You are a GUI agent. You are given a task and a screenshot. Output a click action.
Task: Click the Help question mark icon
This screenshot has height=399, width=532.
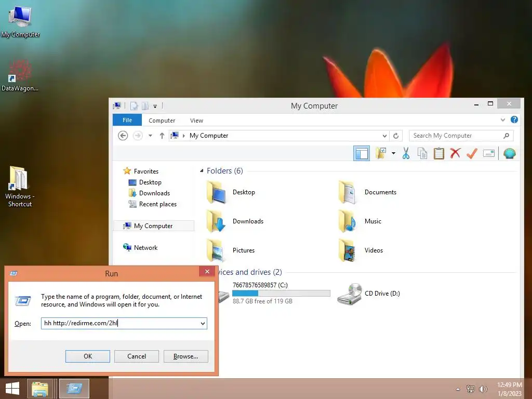click(x=514, y=119)
